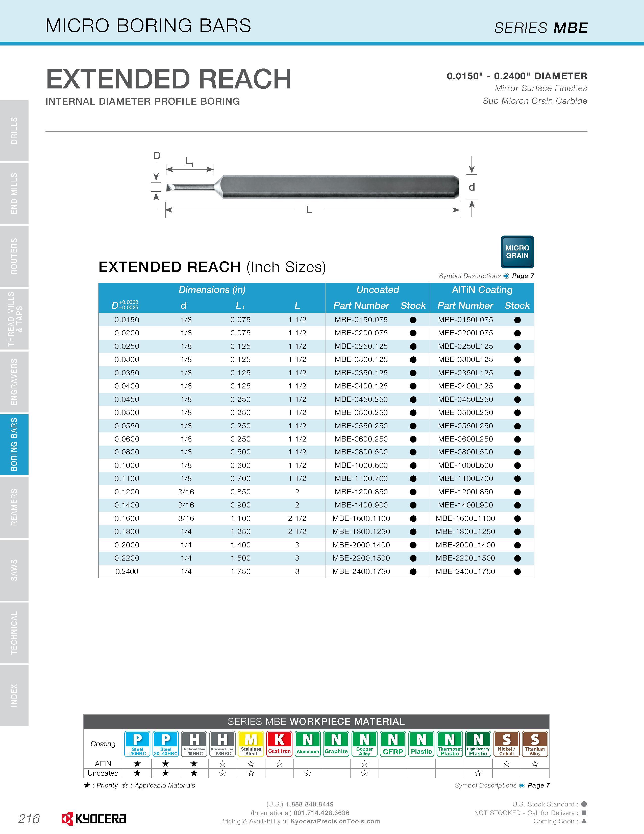Viewport: 644px width, 834px height.
Task: Open the Reamers side tab
Action: [14, 507]
